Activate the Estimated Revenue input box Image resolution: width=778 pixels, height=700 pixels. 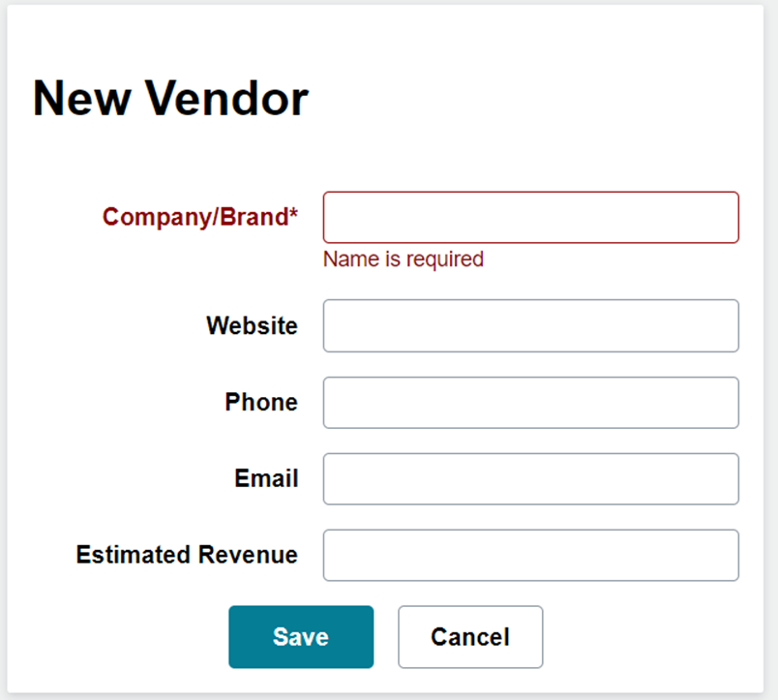coord(530,555)
